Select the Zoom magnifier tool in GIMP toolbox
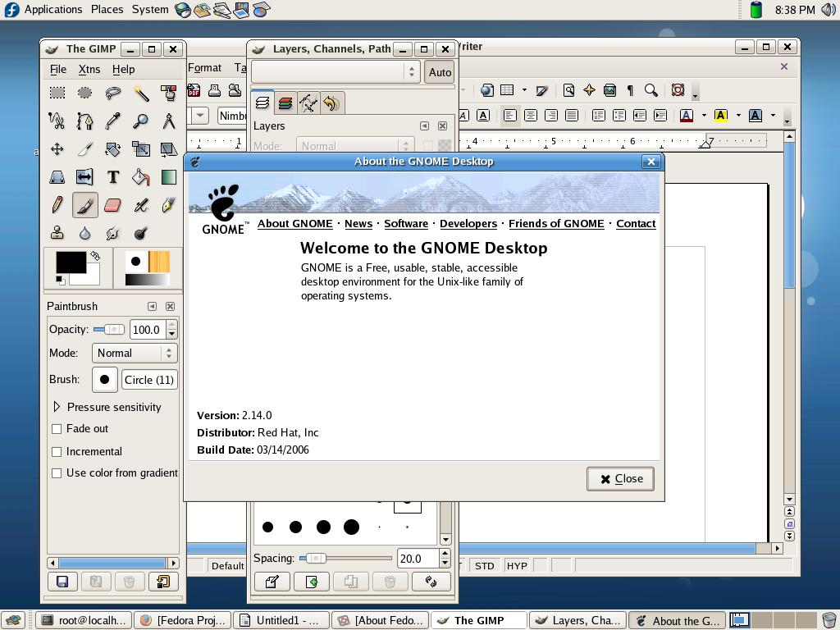Screen dimensions: 840x630 141,121
